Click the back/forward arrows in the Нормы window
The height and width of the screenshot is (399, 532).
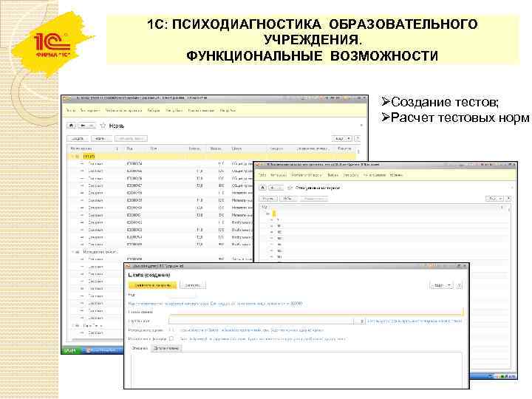pyautogui.click(x=86, y=126)
